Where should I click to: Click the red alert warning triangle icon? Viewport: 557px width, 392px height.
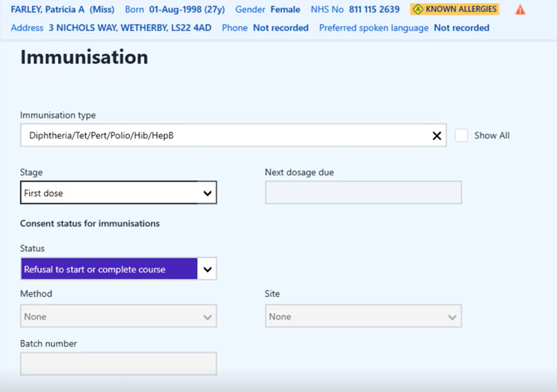pos(520,9)
